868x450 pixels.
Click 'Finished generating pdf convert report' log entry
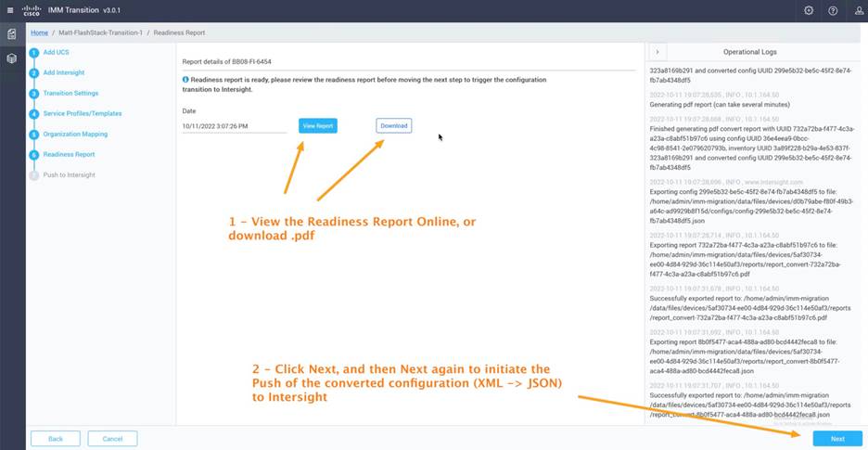coord(751,148)
